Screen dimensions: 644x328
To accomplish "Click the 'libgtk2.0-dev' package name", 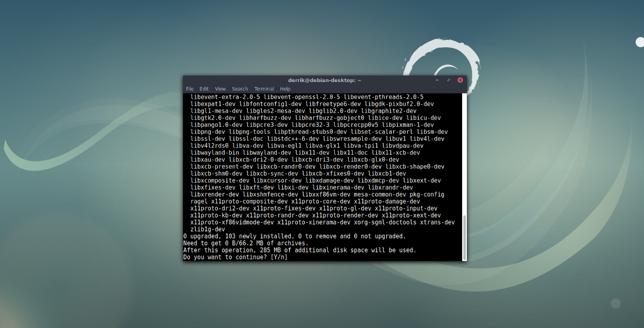I will click(213, 118).
